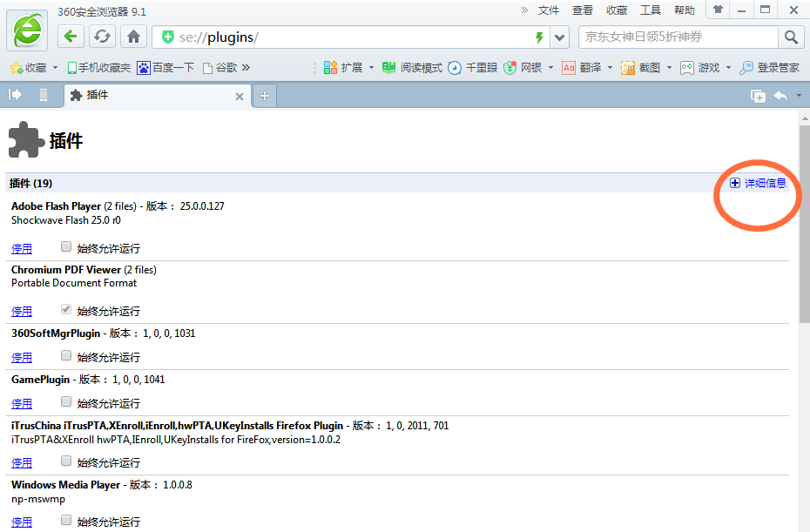Viewport: 810px width, 532px height.
Task: Open 游戏 games tool
Action: (x=700, y=68)
